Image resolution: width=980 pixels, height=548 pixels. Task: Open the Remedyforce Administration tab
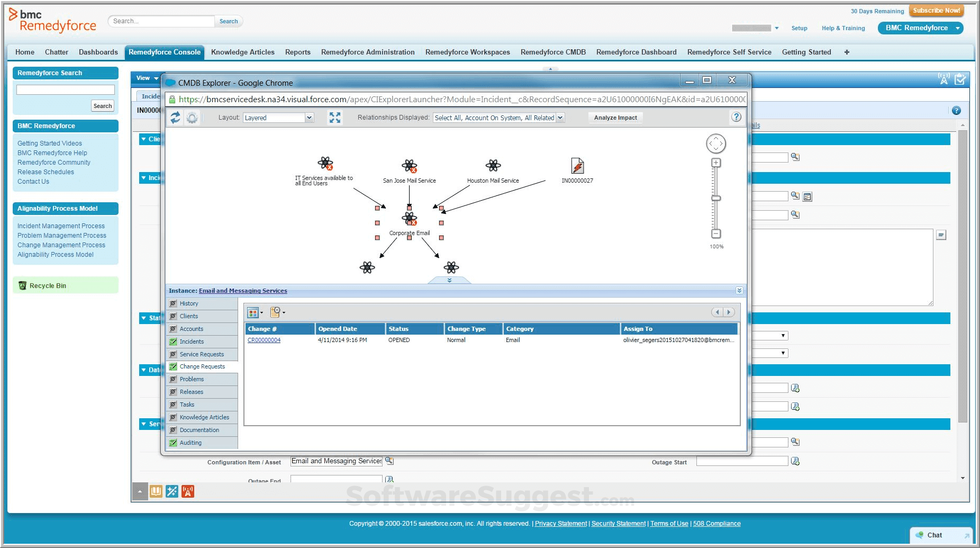[368, 52]
